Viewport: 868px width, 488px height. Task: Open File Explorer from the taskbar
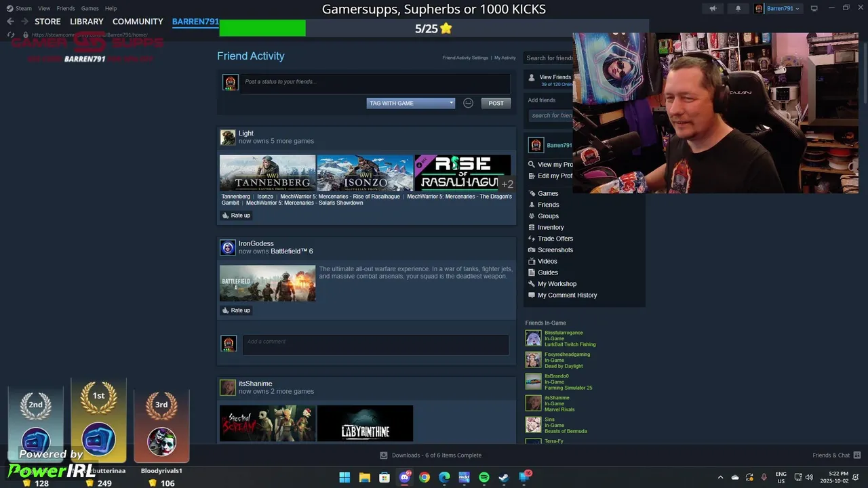[x=364, y=477]
